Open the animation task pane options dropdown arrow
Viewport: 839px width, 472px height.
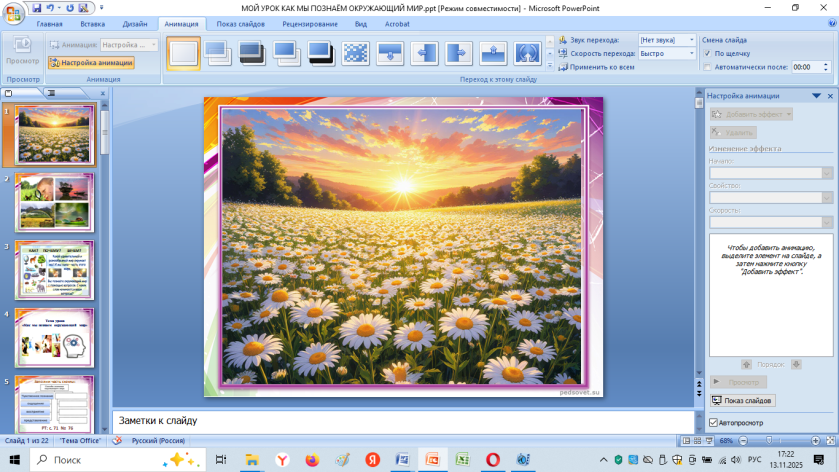click(x=817, y=96)
